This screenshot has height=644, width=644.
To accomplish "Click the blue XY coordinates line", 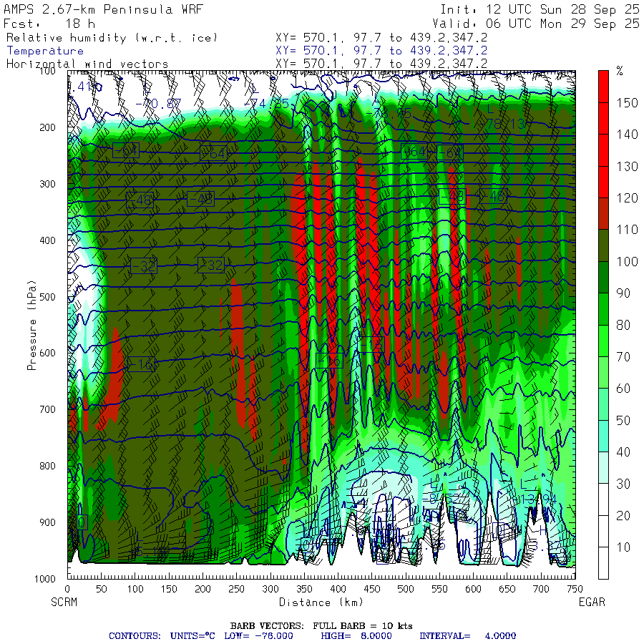I will pos(381,51).
